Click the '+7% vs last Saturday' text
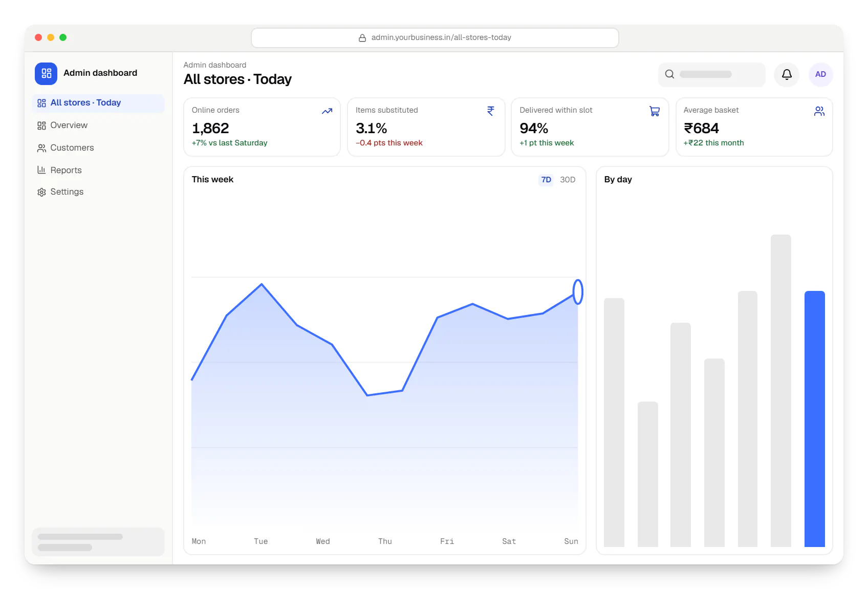This screenshot has height=589, width=868. 229,143
